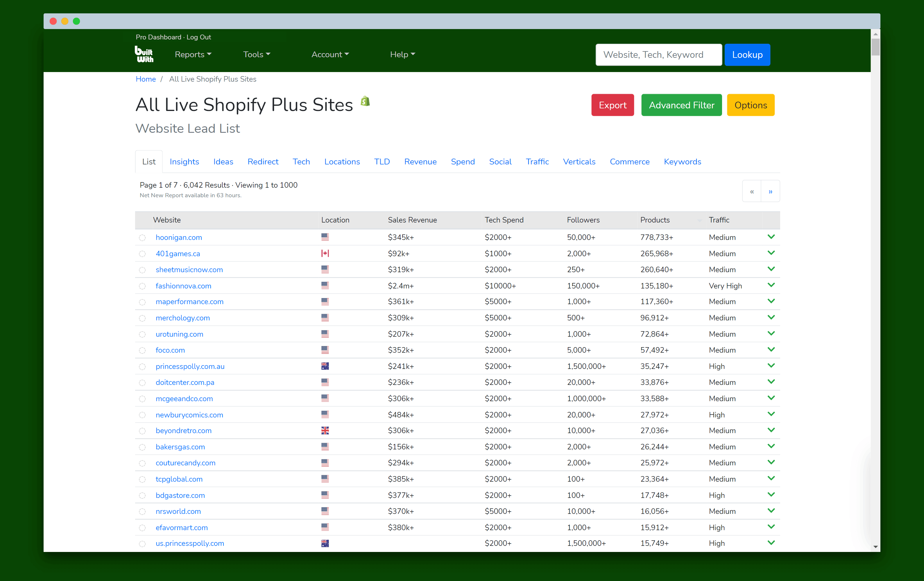Screen dimensions: 924x581
Task: Click the vertical scrollbar thumb
Action: coord(875,47)
